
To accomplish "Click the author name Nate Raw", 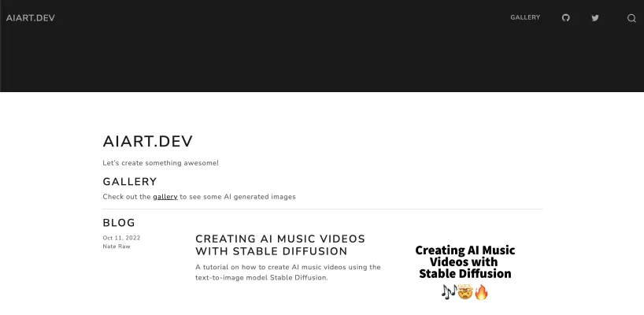I will [x=117, y=246].
